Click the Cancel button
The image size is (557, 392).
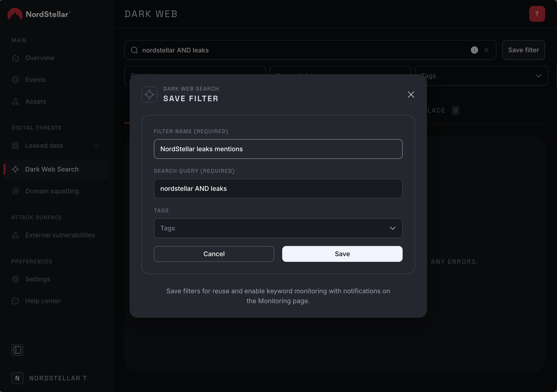[214, 254]
